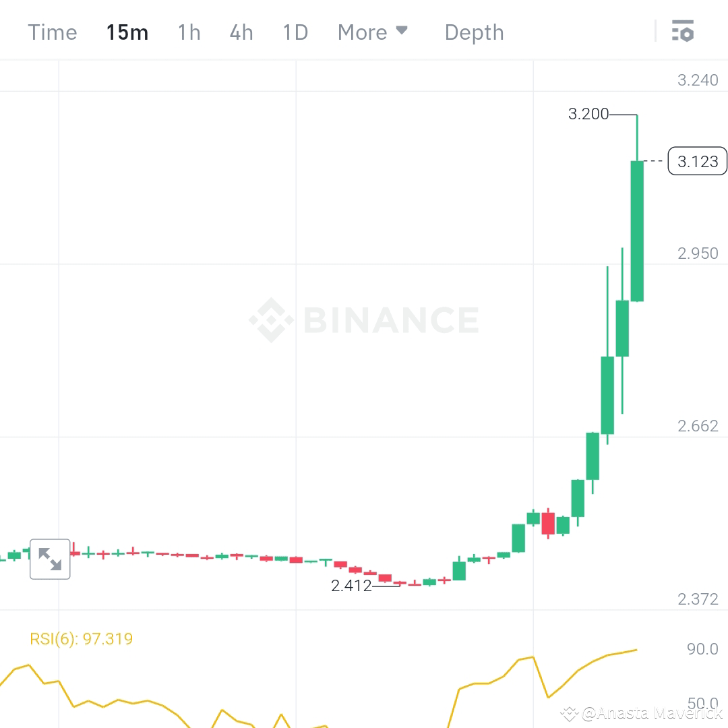
Task: Click the tallest green candlestick
Action: click(x=636, y=229)
